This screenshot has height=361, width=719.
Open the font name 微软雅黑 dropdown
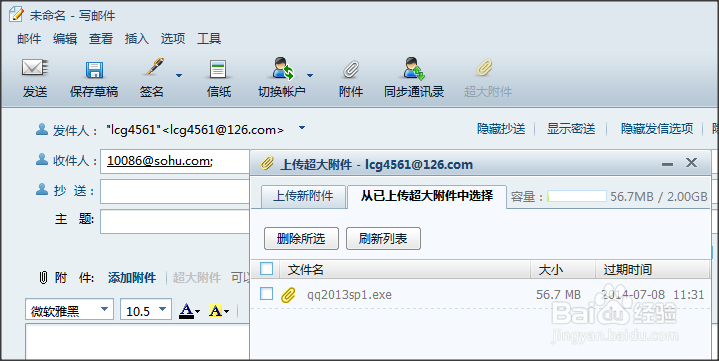click(x=105, y=309)
